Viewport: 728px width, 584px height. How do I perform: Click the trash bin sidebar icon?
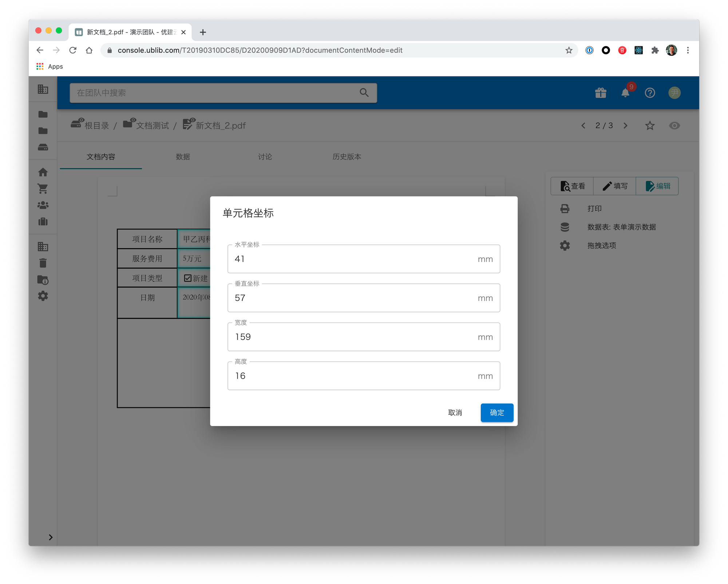tap(43, 263)
